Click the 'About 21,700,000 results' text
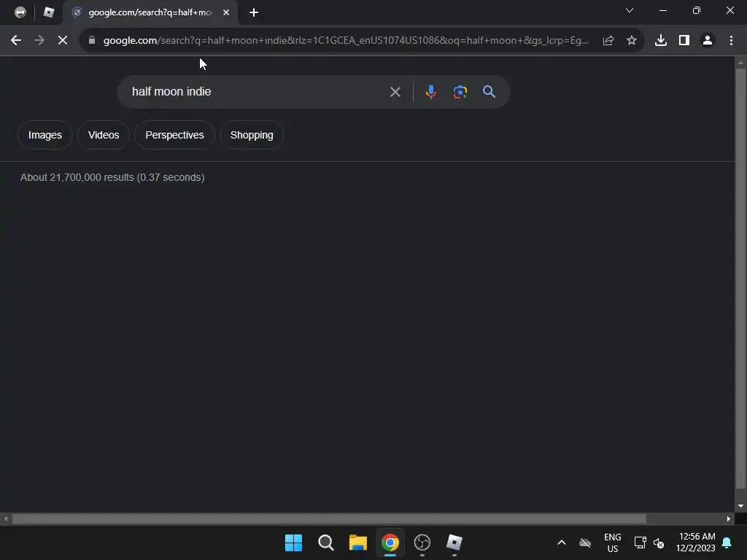 pos(112,177)
